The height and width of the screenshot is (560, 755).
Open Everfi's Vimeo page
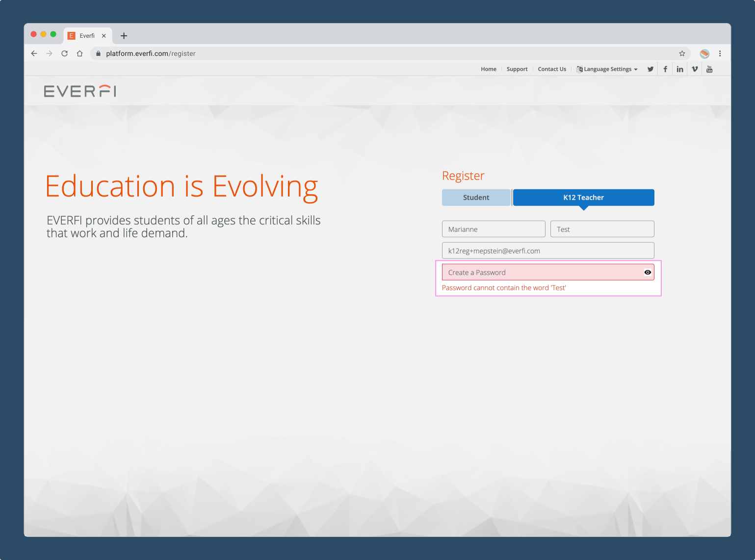pyautogui.click(x=695, y=69)
